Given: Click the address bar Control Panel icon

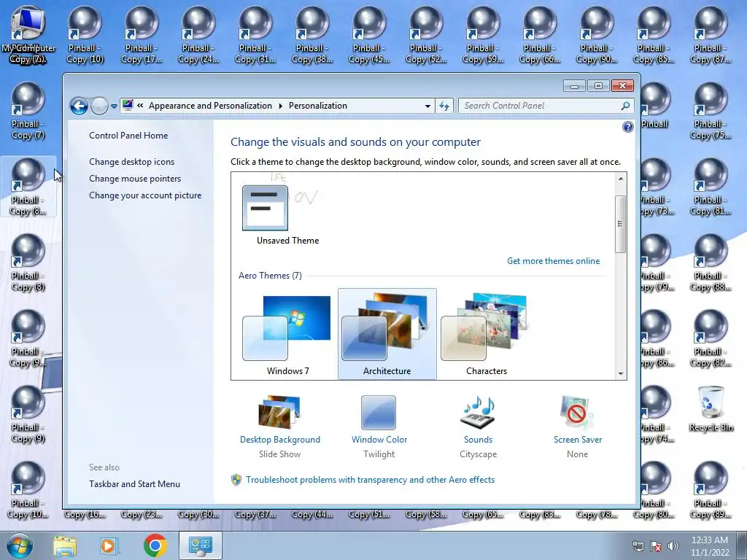Looking at the screenshot, I should click(x=127, y=105).
